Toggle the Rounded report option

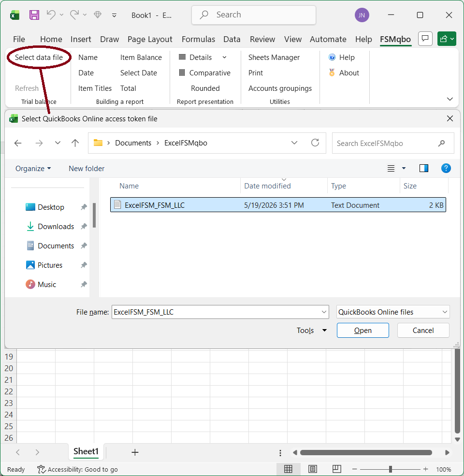pyautogui.click(x=205, y=88)
